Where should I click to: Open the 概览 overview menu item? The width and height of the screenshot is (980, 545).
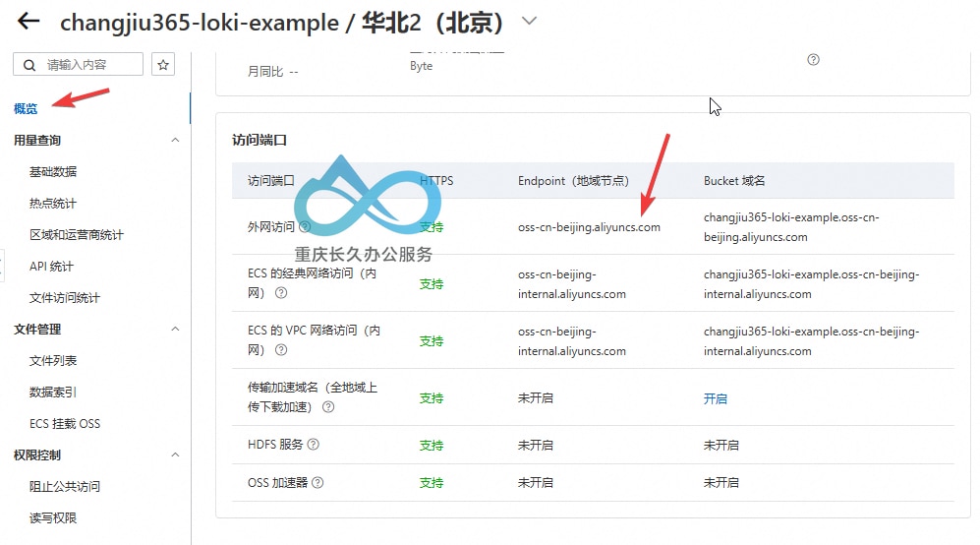tap(26, 109)
